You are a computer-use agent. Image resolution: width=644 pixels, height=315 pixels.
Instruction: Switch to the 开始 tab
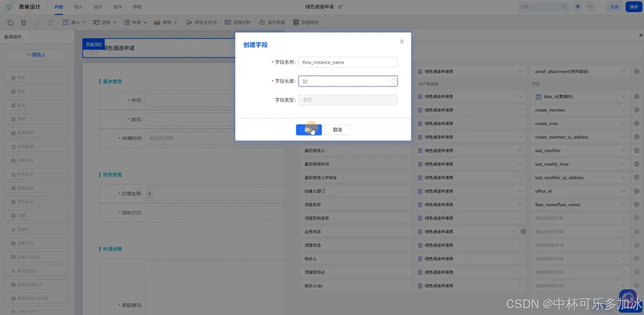(x=58, y=7)
